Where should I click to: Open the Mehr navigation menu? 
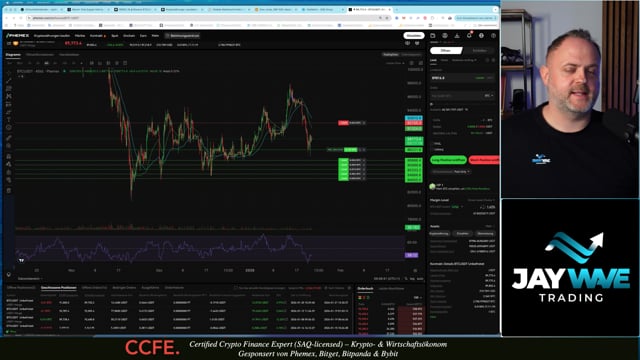pyautogui.click(x=155, y=36)
